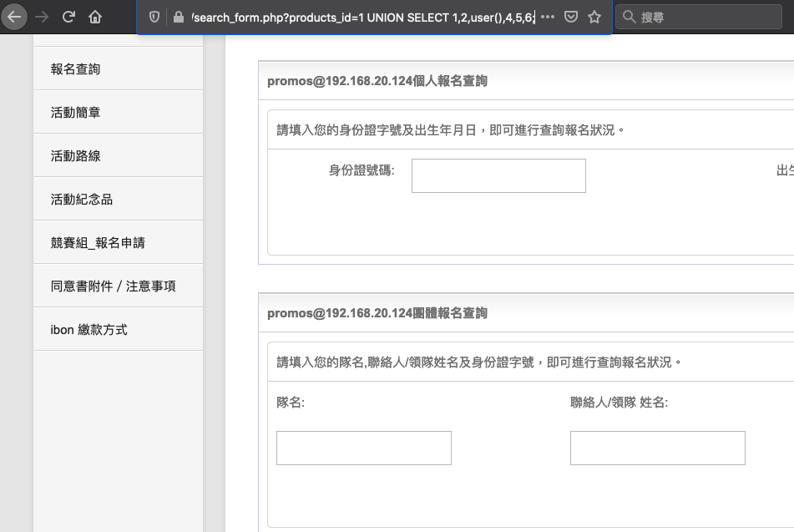Click the 身份證號碼 input field

click(x=498, y=176)
